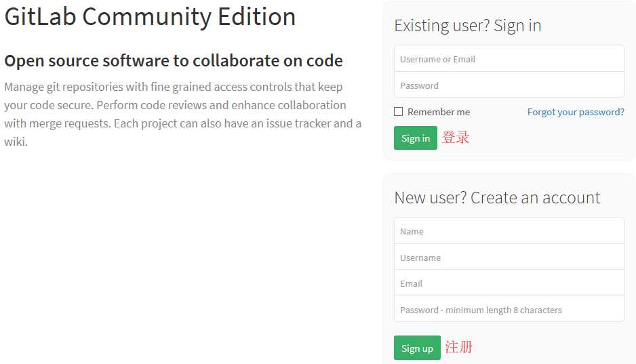Click the Existing user? Sign in heading
The width and height of the screenshot is (636, 364).
point(468,26)
